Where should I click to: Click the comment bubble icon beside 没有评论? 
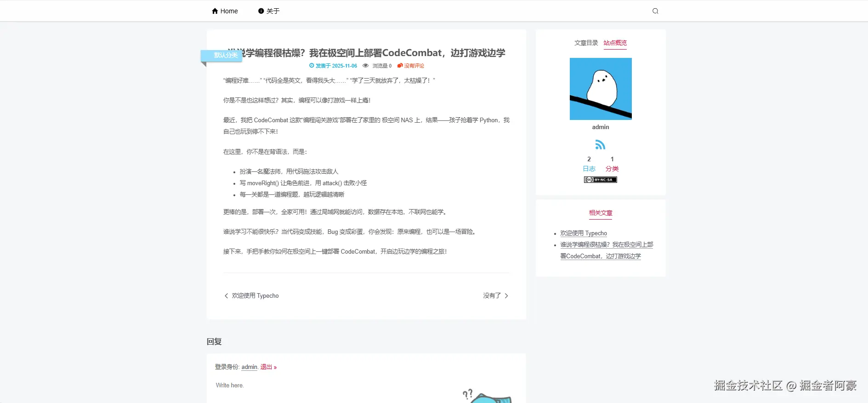pyautogui.click(x=400, y=66)
